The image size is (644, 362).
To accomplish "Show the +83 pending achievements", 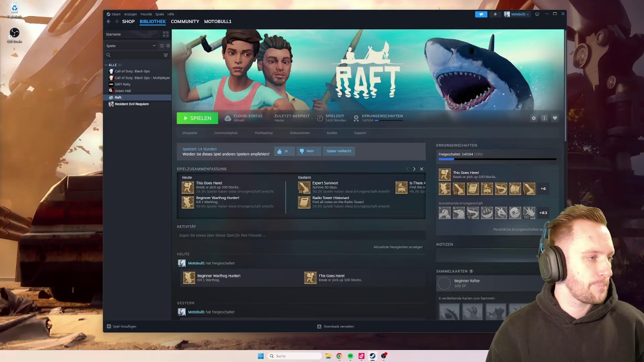I will coord(543,213).
